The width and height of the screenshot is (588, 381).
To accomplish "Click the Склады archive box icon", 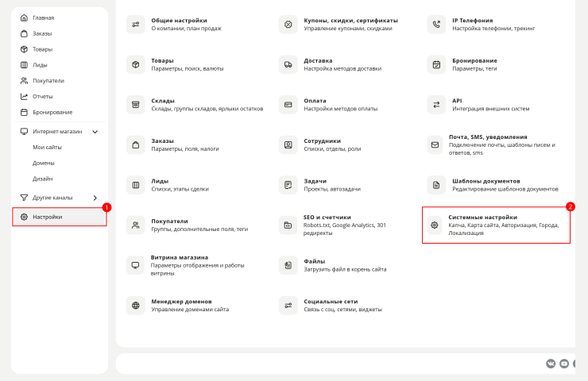I will (136, 105).
